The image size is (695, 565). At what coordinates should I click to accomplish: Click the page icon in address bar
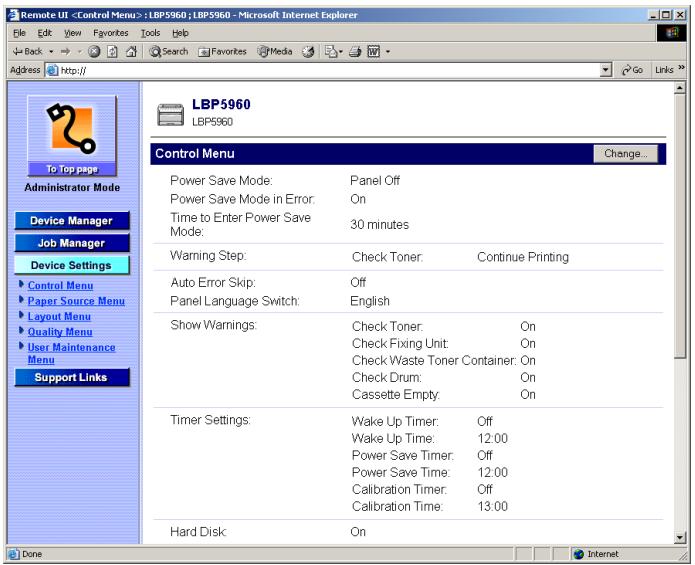click(52, 70)
